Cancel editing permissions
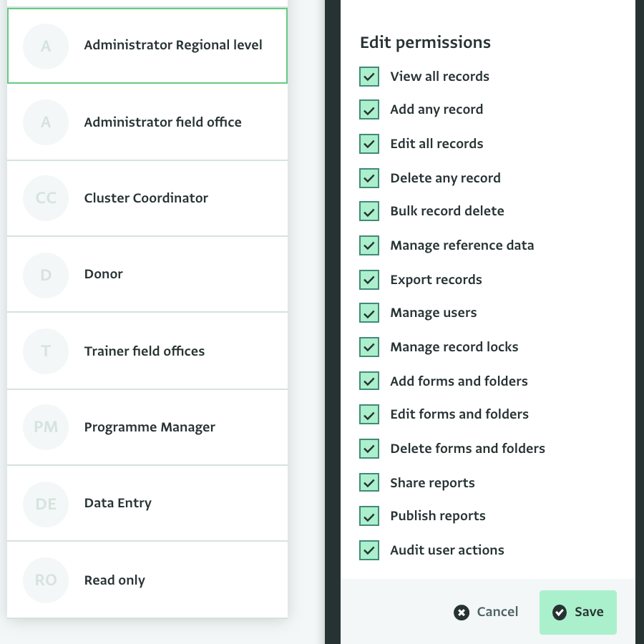 click(x=487, y=612)
